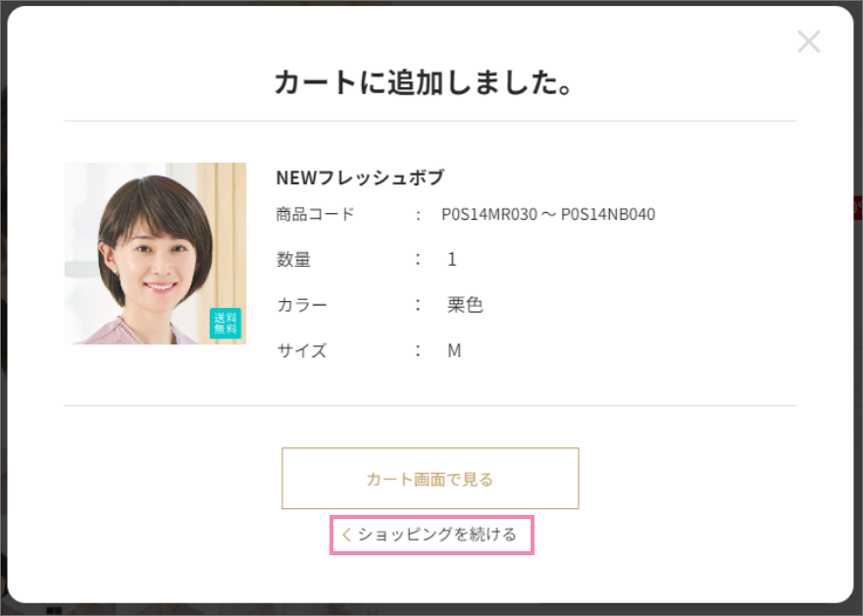Select the product photo of NEWフレッシュボブ

[x=155, y=252]
